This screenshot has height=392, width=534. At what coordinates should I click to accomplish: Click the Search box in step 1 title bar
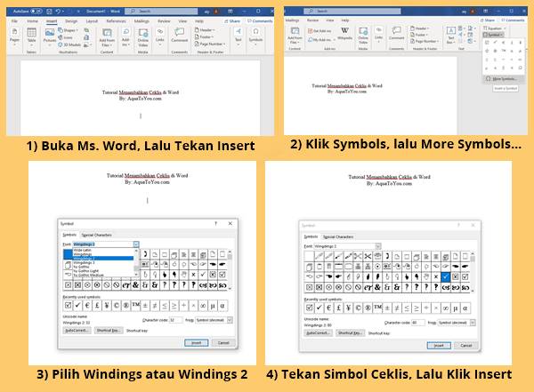tap(161, 12)
